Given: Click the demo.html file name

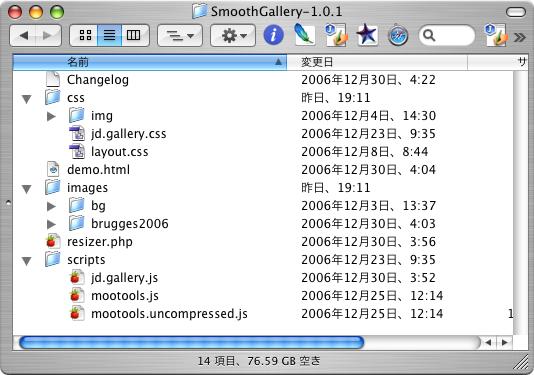Looking at the screenshot, I should tap(98, 170).
